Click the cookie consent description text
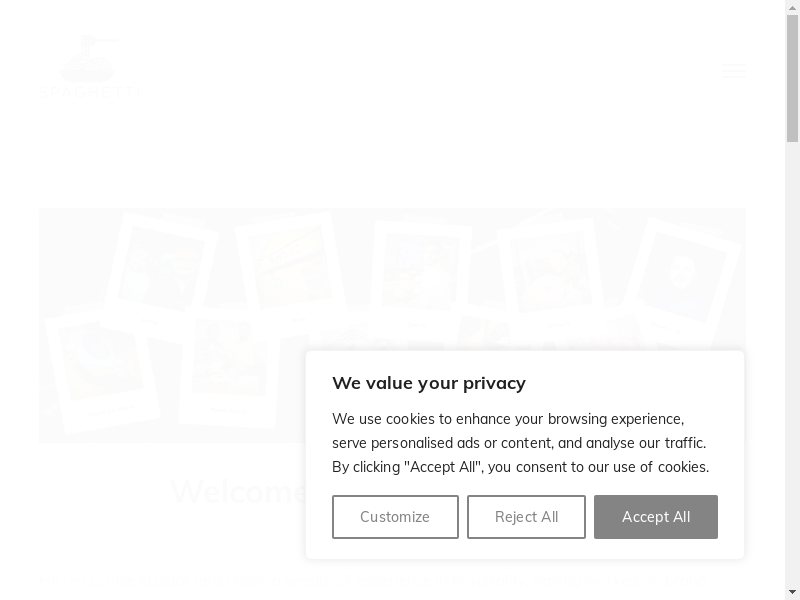Screen dimensions: 800x600 point(520,443)
